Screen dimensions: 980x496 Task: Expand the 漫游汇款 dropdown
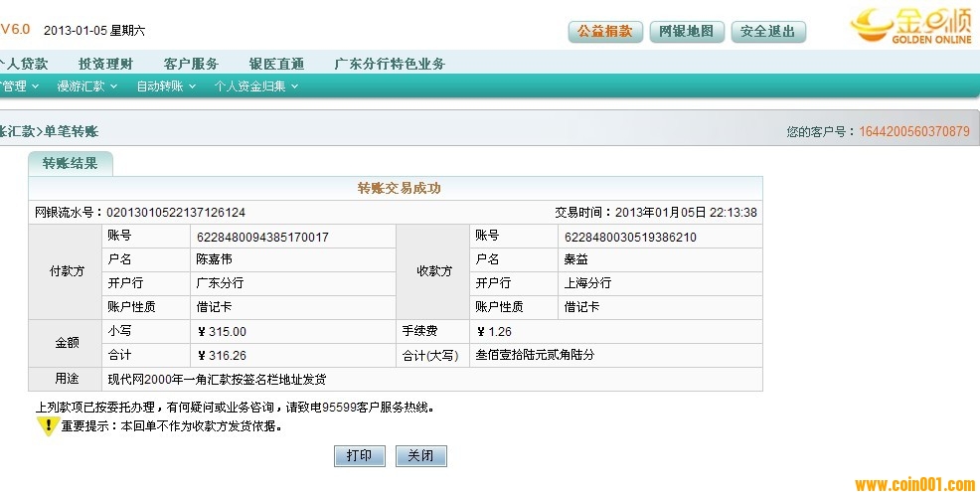86,86
